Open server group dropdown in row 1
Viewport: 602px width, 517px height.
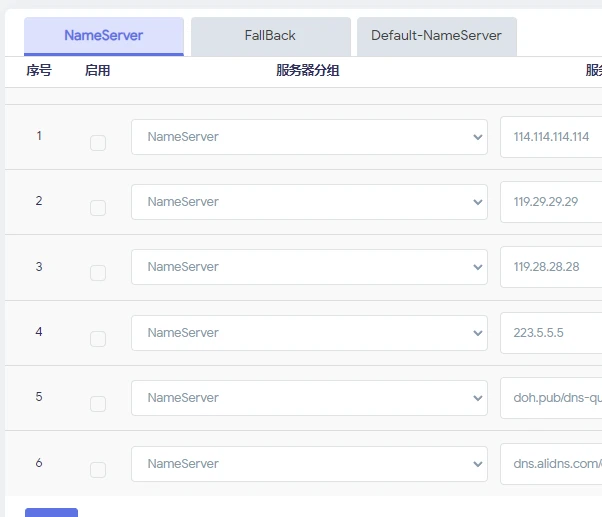309,137
